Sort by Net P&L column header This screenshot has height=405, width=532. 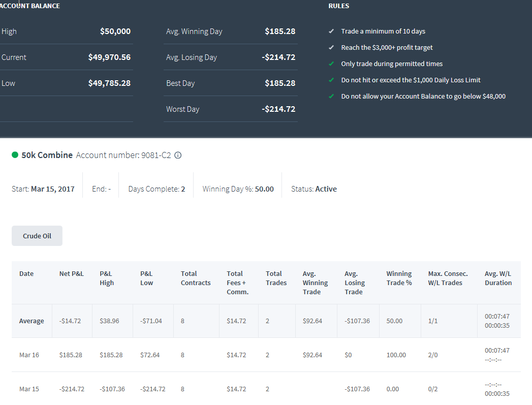coord(71,274)
